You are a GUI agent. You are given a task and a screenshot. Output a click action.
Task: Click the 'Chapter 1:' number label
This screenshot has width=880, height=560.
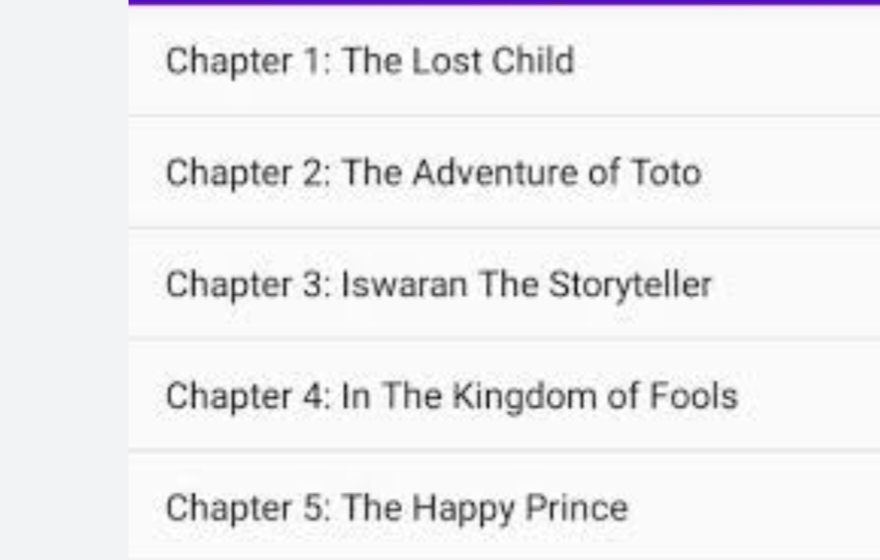248,62
